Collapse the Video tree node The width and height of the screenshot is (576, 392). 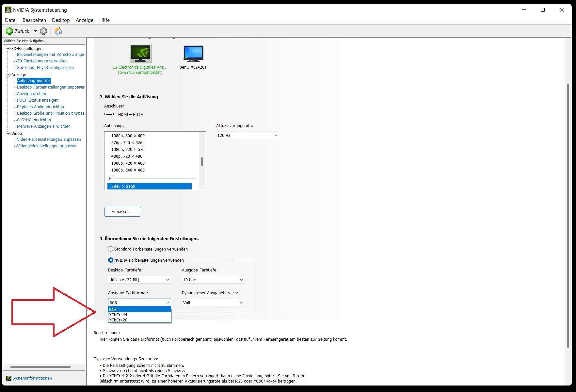click(x=8, y=133)
